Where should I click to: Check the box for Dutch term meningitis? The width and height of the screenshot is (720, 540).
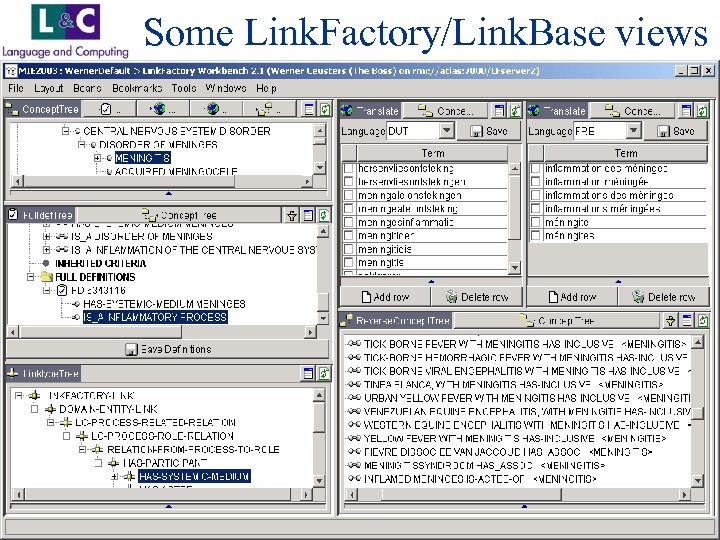pos(349,263)
